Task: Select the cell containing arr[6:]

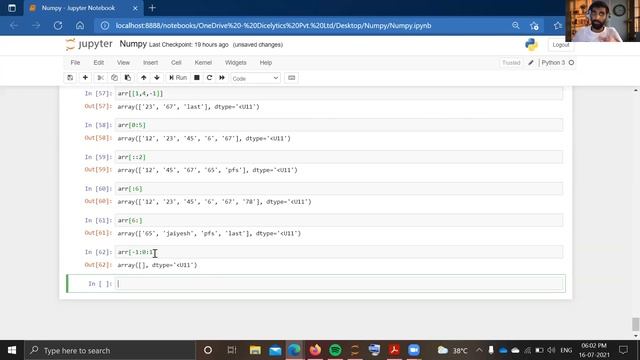Action: point(339,220)
